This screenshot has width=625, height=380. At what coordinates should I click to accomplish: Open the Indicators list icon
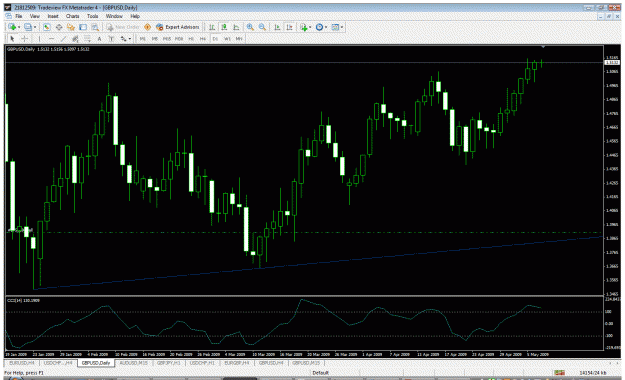pyautogui.click(x=304, y=27)
